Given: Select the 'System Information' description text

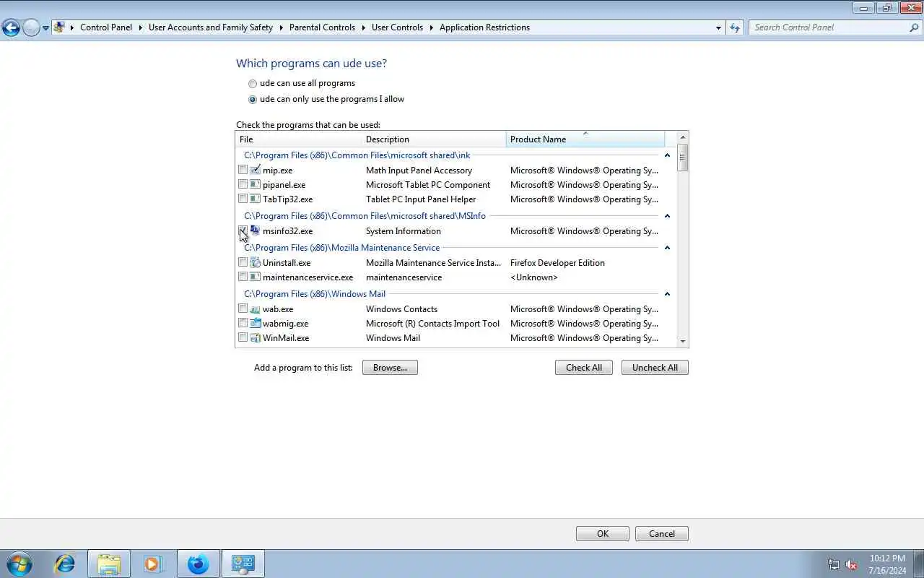Looking at the screenshot, I should (403, 231).
